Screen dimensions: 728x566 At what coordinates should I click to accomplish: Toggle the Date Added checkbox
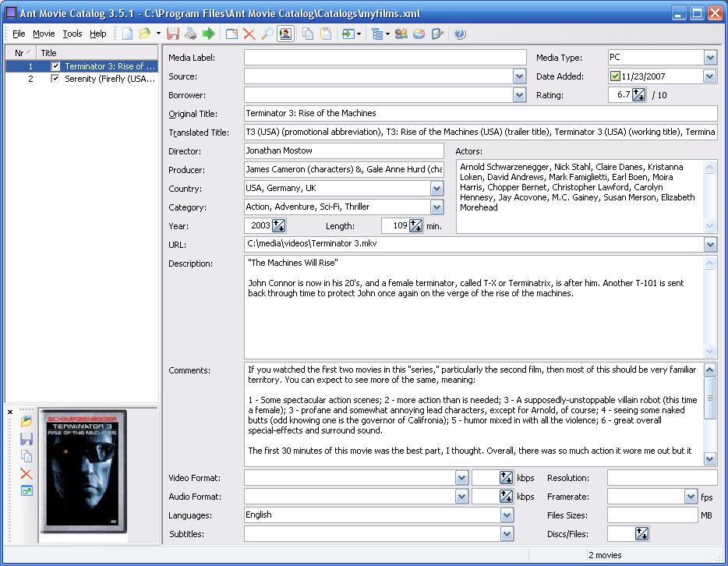coord(615,76)
